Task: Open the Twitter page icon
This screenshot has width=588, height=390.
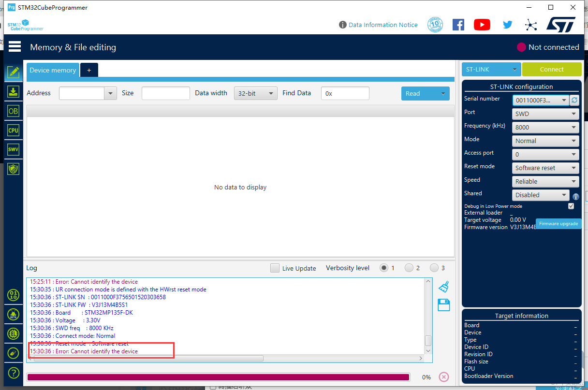Action: click(x=507, y=25)
